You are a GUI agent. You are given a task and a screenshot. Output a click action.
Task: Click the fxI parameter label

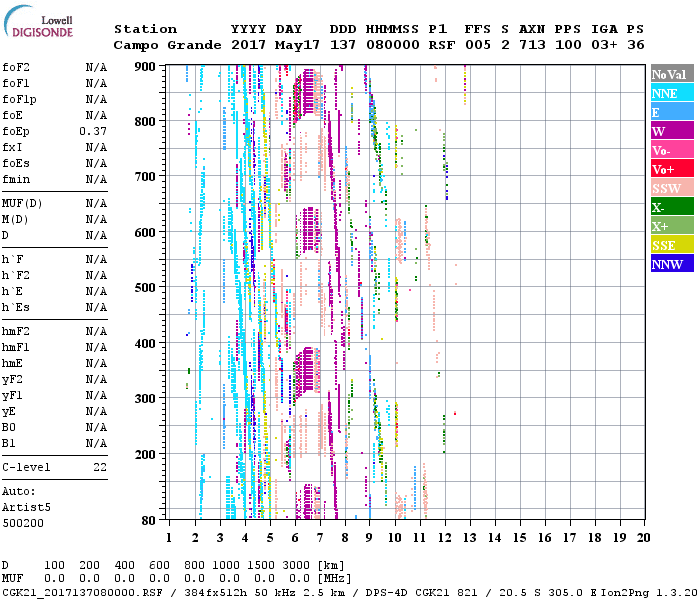coord(12,147)
